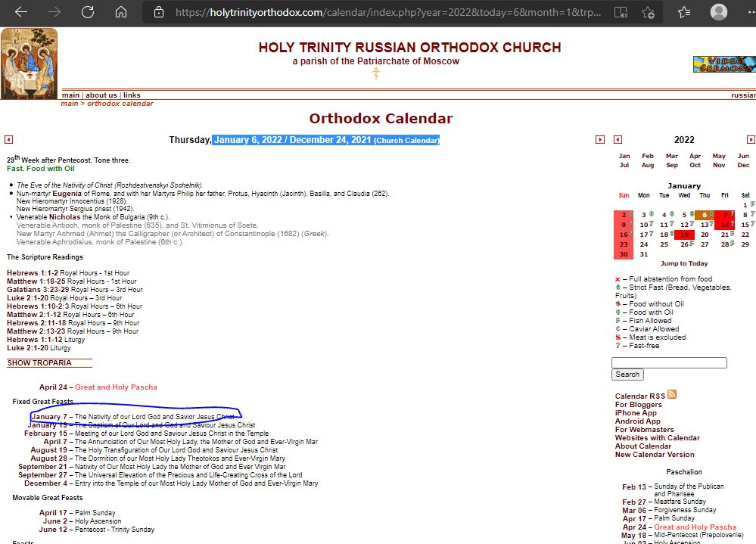This screenshot has height=544, width=756.
Task: Click the calendar search text field
Action: (669, 363)
